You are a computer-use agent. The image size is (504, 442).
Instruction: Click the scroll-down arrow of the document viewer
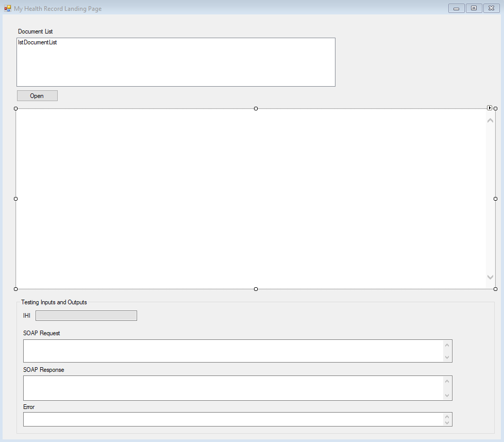point(490,277)
